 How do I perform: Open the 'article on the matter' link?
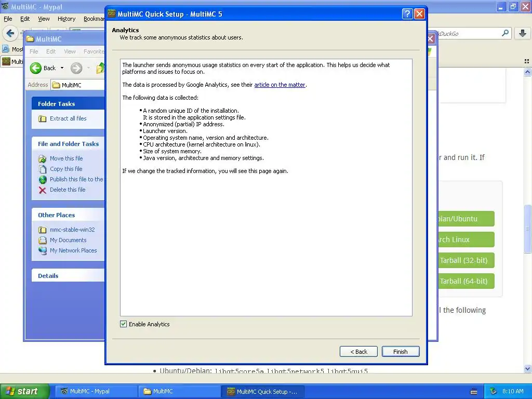(x=280, y=85)
